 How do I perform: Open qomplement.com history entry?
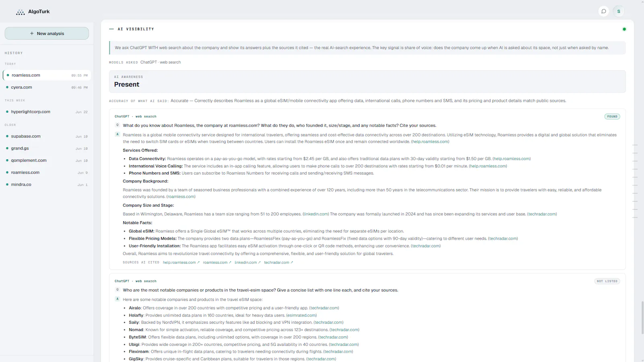pyautogui.click(x=47, y=160)
